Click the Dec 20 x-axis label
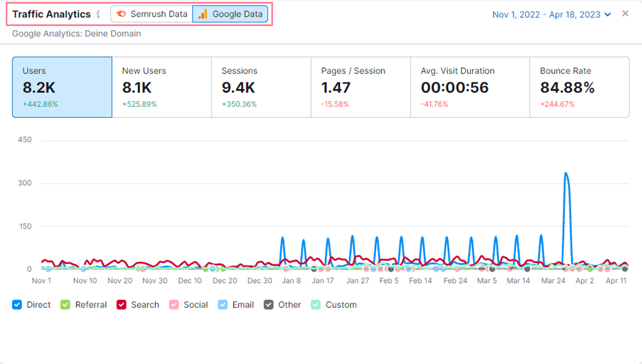The image size is (642, 364). point(225,281)
